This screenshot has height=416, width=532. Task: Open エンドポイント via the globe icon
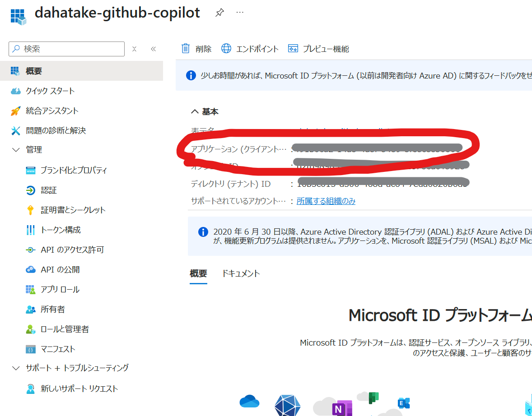click(226, 48)
